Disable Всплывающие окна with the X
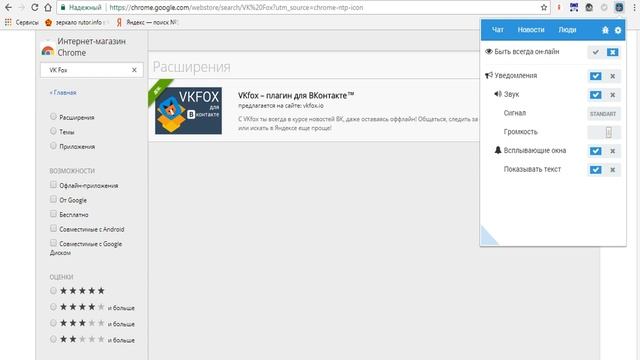Screen dimensions: 640x360 coord(612,151)
